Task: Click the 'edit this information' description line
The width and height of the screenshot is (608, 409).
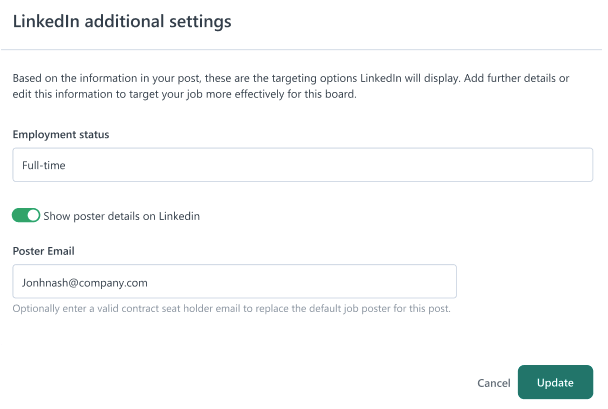Action: (185, 94)
